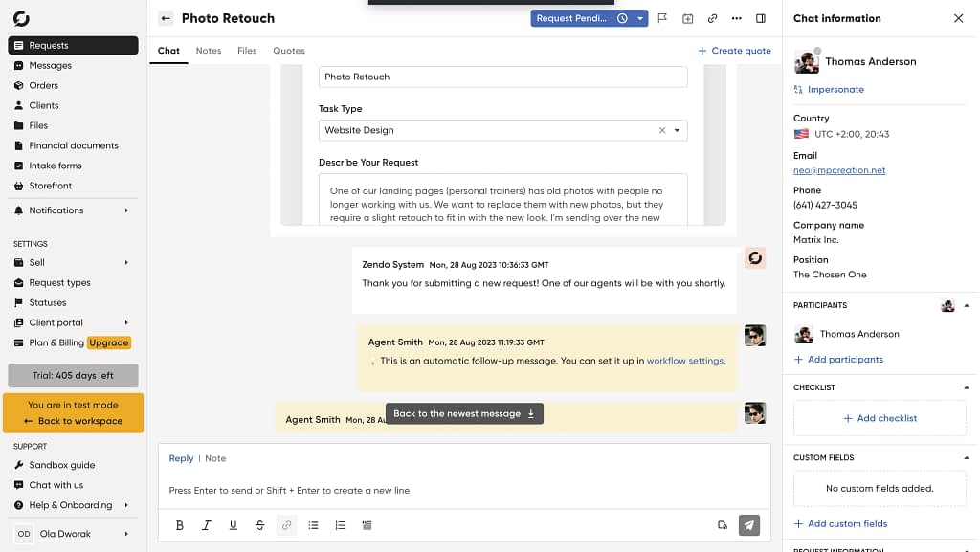Select the Chat tab
Viewport: 980px width, 552px height.
click(168, 51)
